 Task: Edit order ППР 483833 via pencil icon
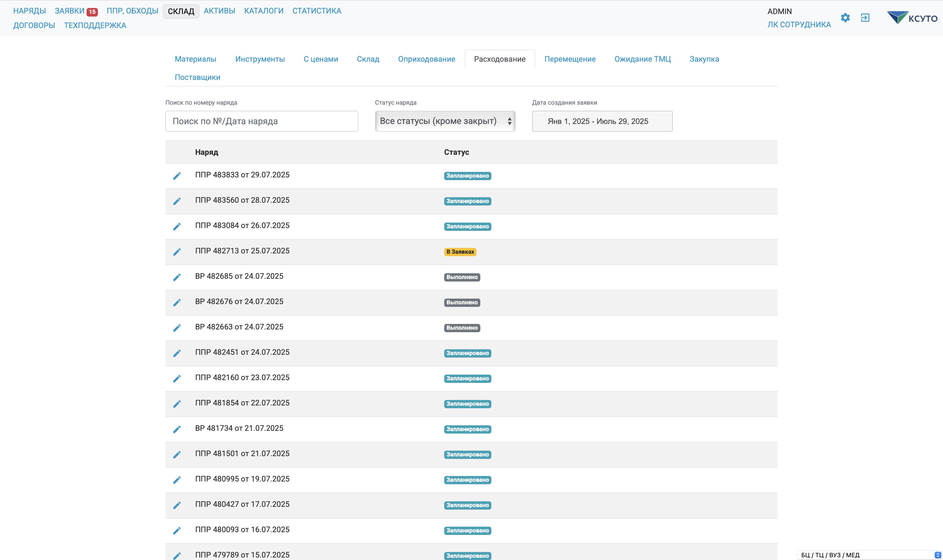pyautogui.click(x=177, y=176)
